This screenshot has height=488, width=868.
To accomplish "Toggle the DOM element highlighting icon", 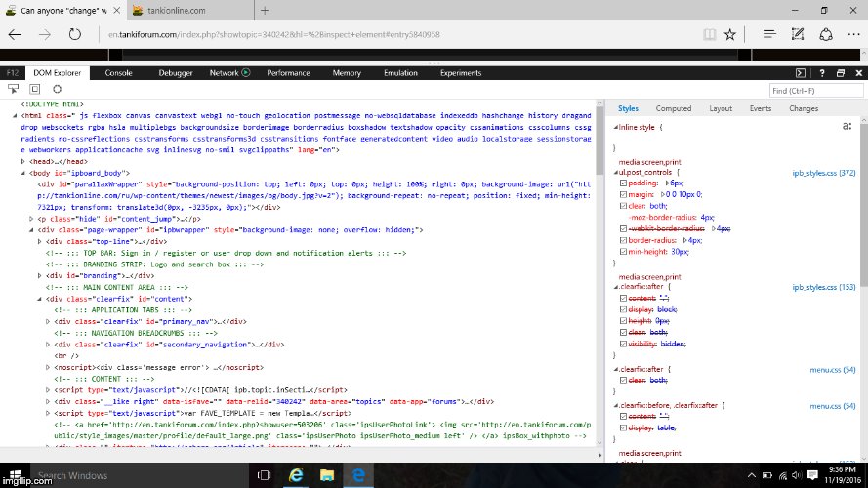I will [34, 90].
